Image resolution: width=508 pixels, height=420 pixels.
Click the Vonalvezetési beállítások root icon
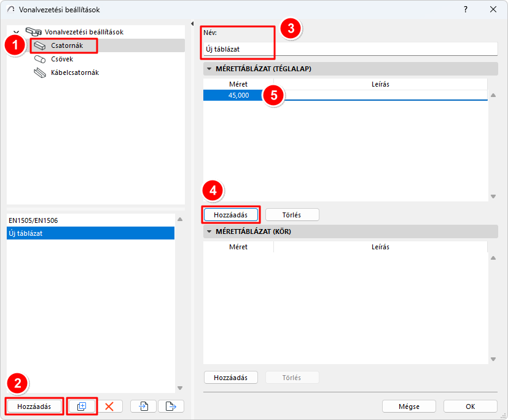point(34,32)
